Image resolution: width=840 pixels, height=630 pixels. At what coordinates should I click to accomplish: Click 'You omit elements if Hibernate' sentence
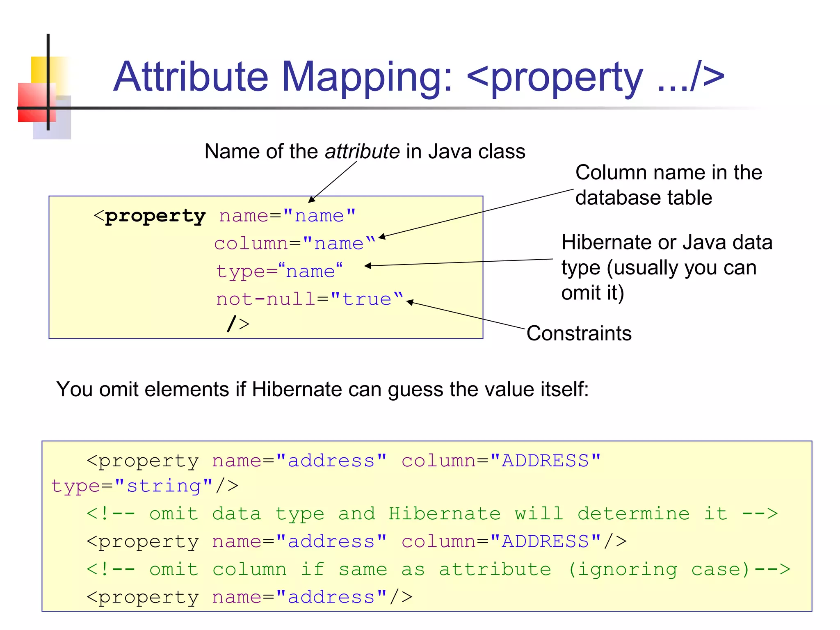322,389
